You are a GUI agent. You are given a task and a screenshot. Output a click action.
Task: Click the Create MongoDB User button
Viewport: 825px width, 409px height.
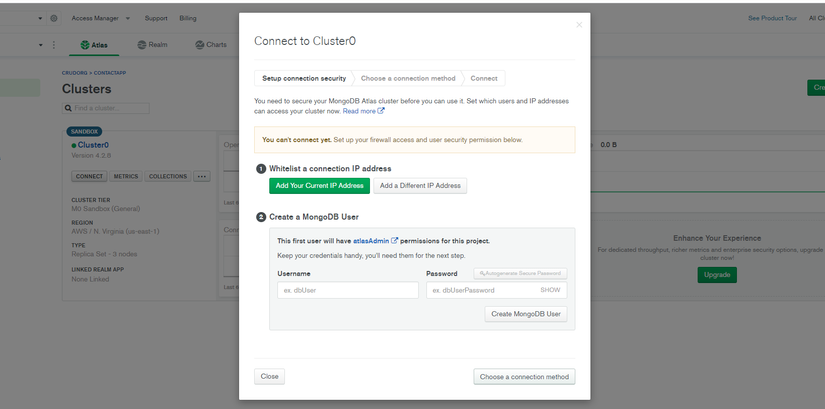point(526,314)
